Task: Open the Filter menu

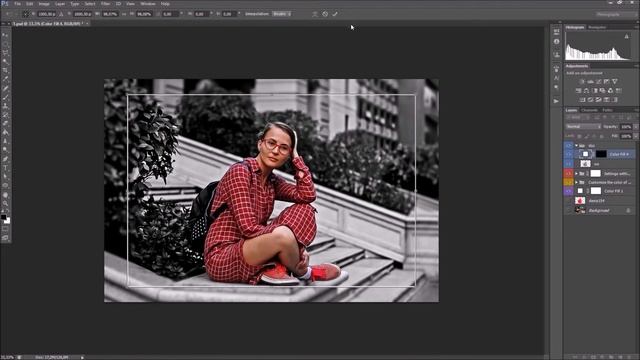Action: [x=105, y=4]
